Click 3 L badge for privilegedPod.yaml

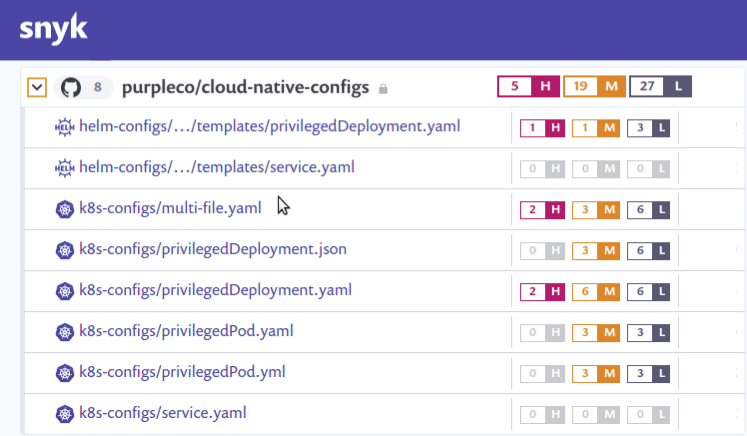648,333
